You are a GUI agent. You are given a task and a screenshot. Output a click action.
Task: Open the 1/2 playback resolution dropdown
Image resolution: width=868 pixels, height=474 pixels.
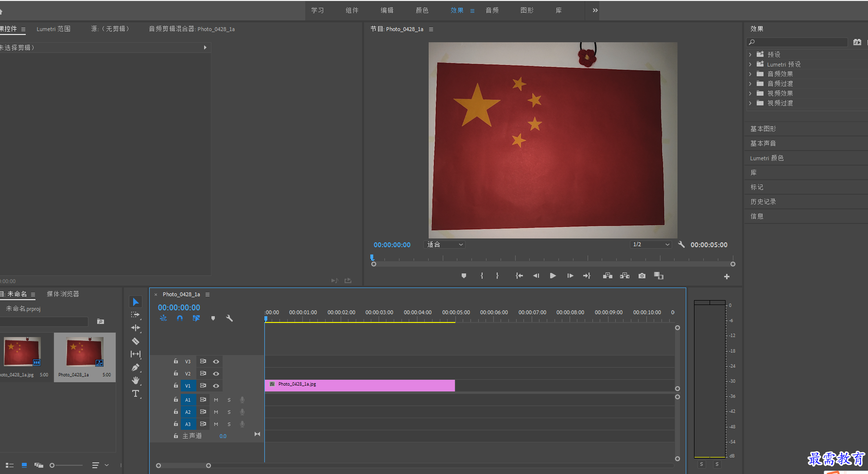click(x=651, y=244)
